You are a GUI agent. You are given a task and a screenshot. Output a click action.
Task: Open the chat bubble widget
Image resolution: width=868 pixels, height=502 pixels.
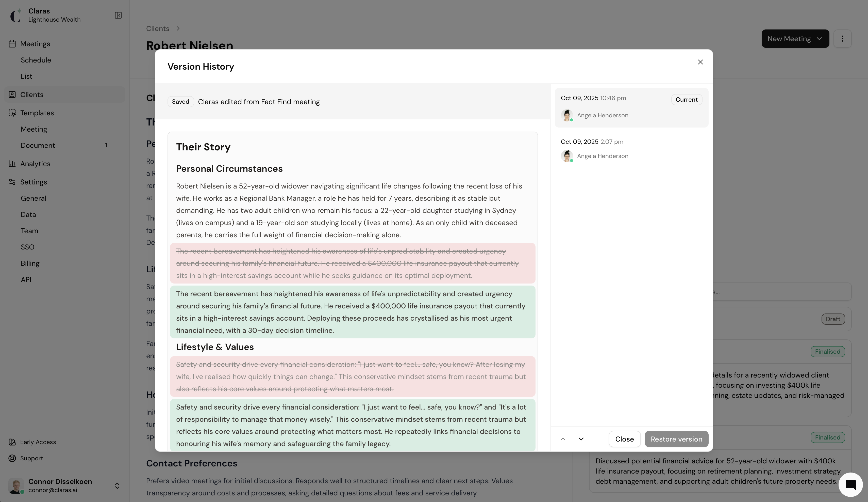tap(850, 484)
